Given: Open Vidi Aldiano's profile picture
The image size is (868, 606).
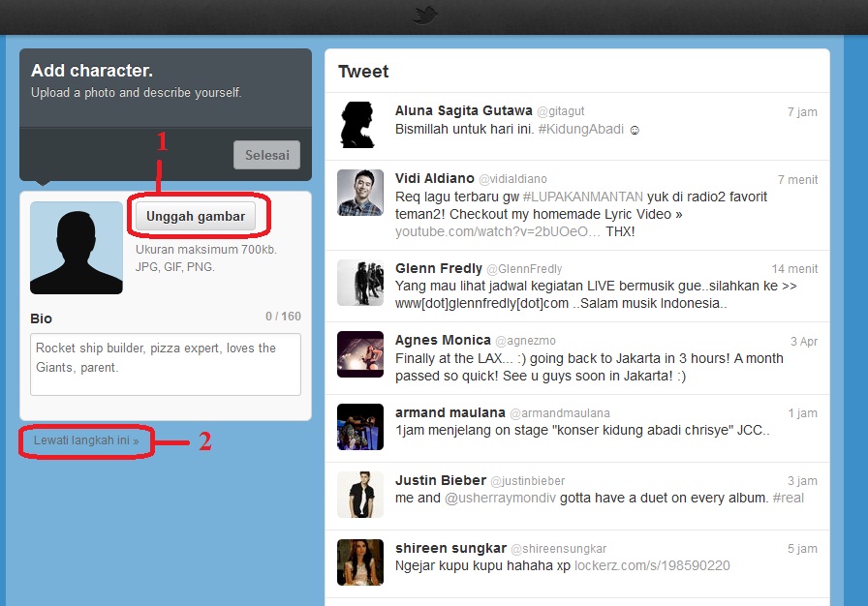Looking at the screenshot, I should pyautogui.click(x=359, y=193).
